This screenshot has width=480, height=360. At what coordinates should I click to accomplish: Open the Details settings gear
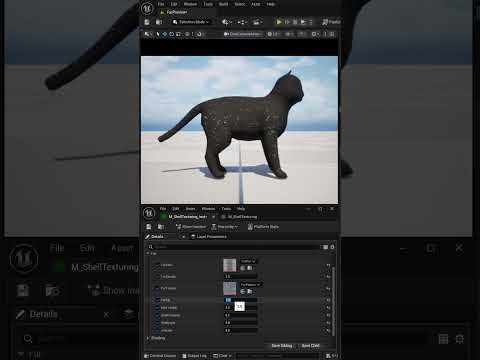pyautogui.click(x=332, y=247)
